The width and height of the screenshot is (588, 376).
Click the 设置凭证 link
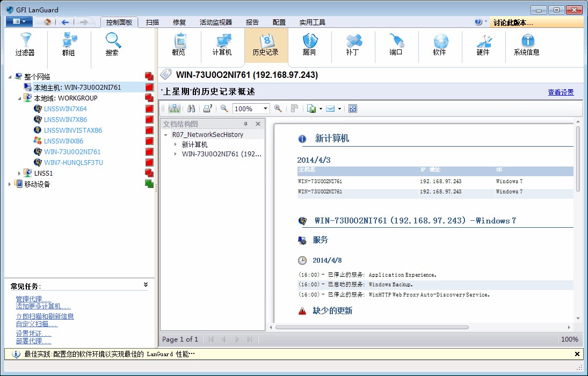(x=33, y=334)
